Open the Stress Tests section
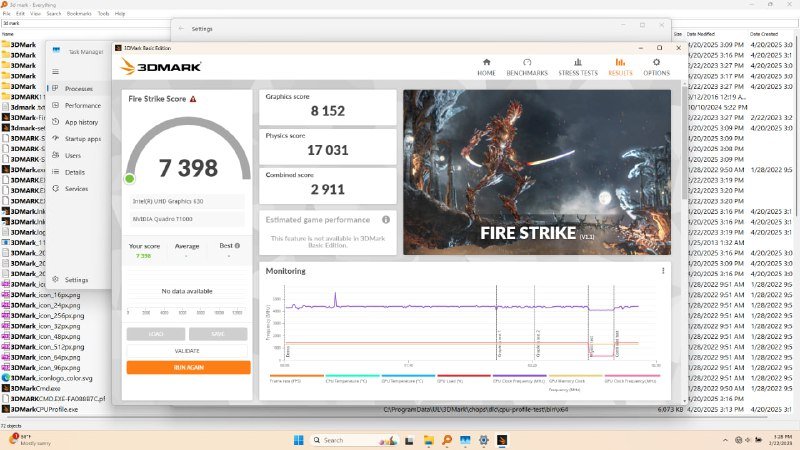The width and height of the screenshot is (800, 450). pyautogui.click(x=577, y=66)
